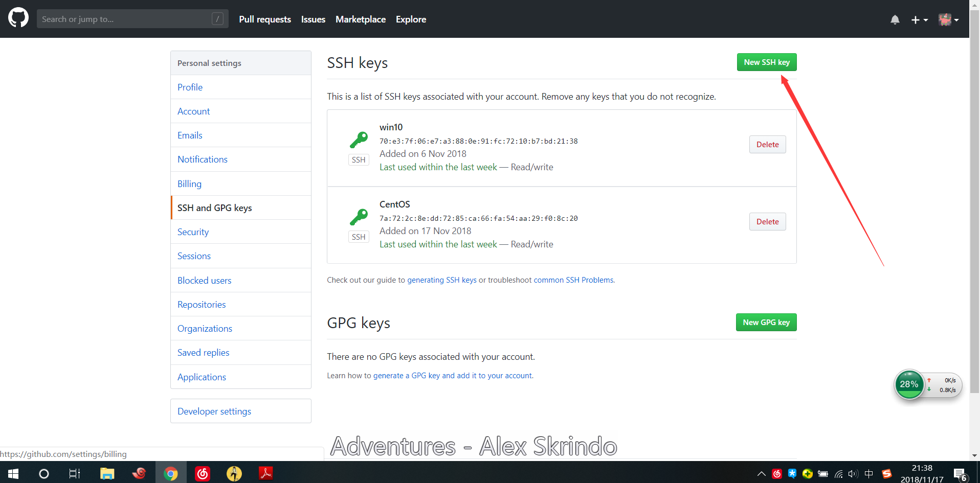Delete the CentOS SSH key
This screenshot has width=980, height=483.
767,222
